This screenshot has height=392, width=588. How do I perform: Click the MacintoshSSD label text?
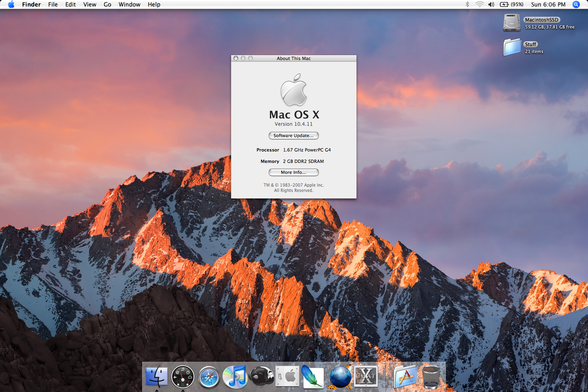[541, 20]
